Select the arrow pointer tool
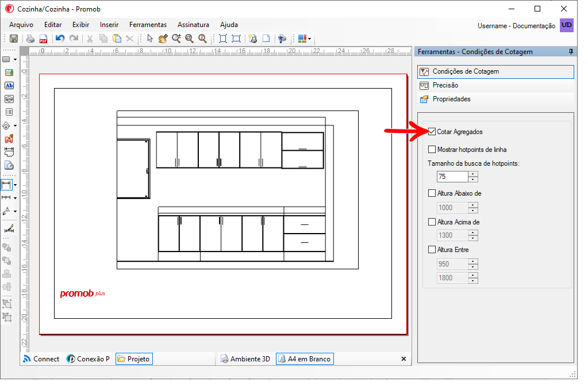Viewport: 588px width, 389px height. [x=150, y=39]
